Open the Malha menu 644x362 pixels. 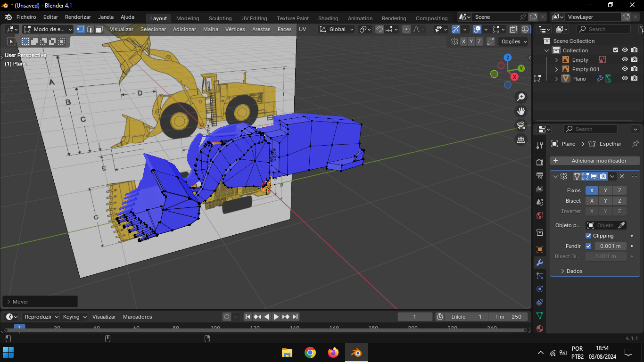(x=211, y=29)
